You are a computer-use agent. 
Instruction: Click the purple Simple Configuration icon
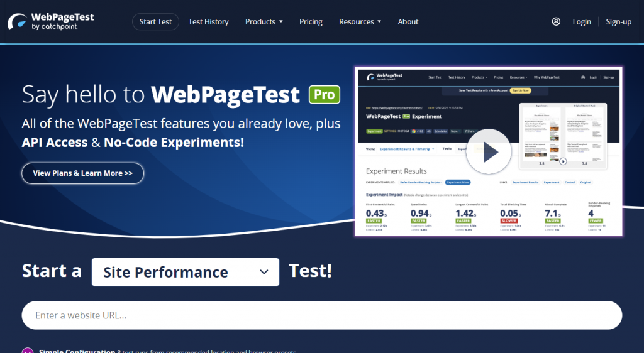coord(28,350)
